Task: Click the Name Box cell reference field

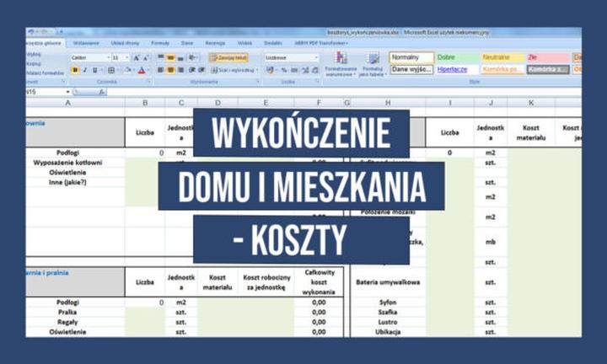Action: [42, 91]
